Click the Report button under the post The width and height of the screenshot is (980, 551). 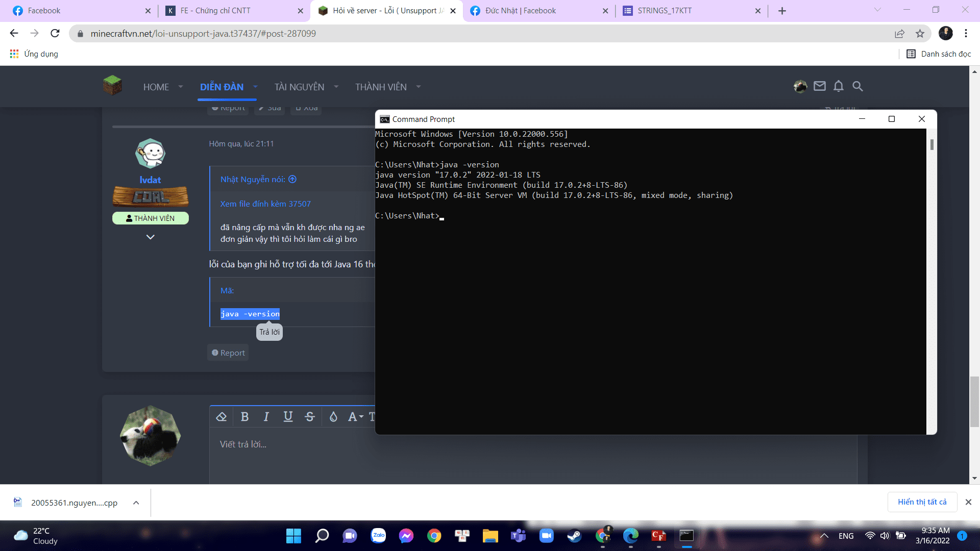click(x=228, y=353)
